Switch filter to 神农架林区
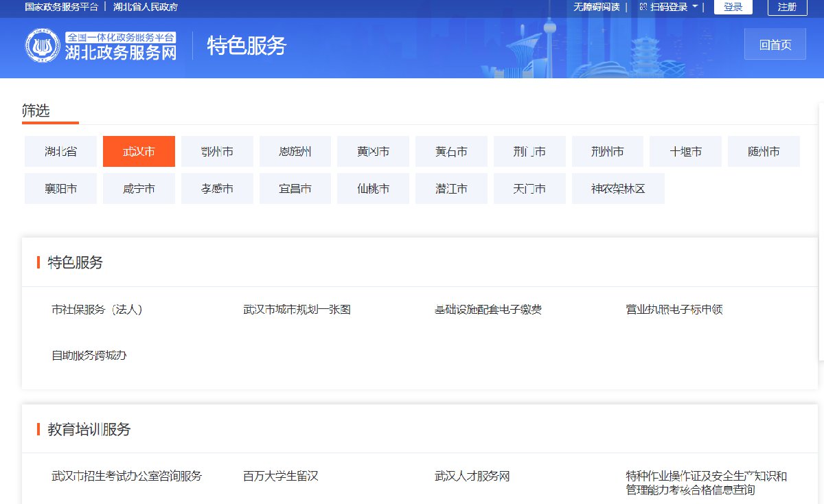 coord(618,189)
